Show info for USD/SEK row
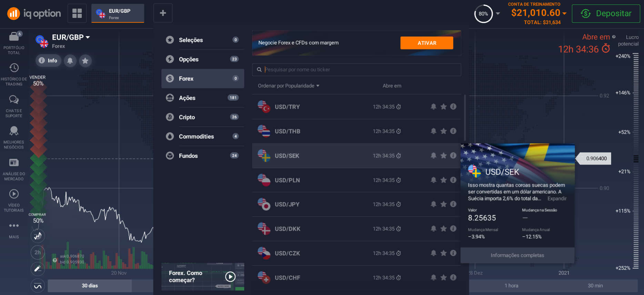Viewport: 644px width, 295px height. pos(453,156)
